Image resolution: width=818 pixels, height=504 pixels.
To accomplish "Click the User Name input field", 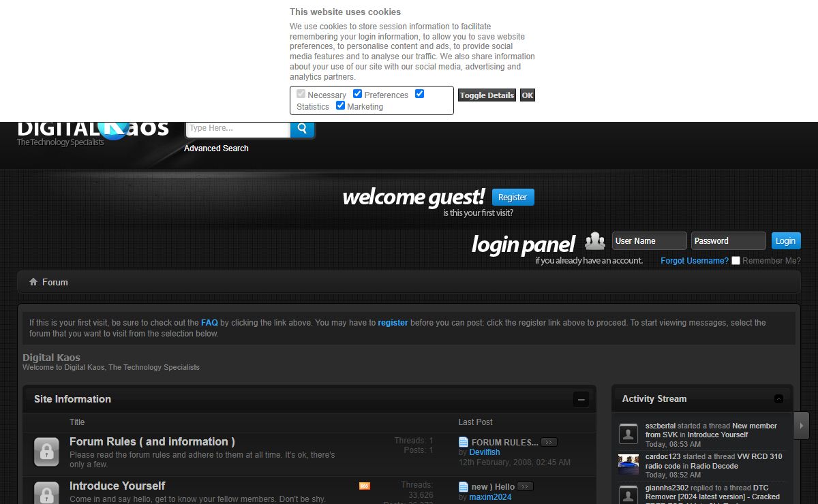I will coord(649,240).
